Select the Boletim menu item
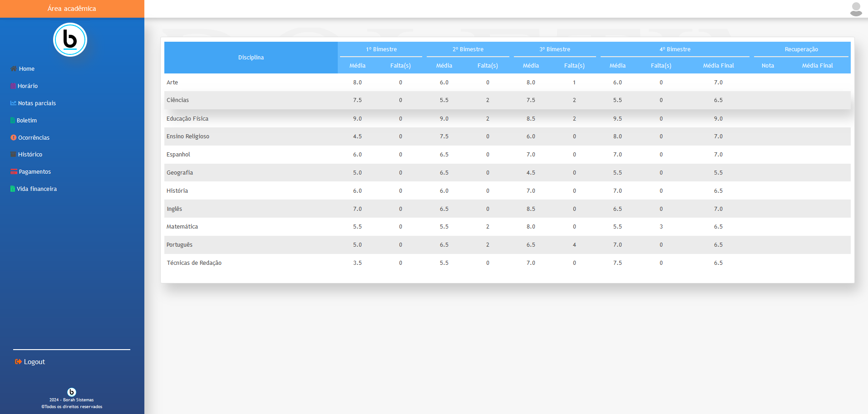This screenshot has height=414, width=868. [x=24, y=120]
